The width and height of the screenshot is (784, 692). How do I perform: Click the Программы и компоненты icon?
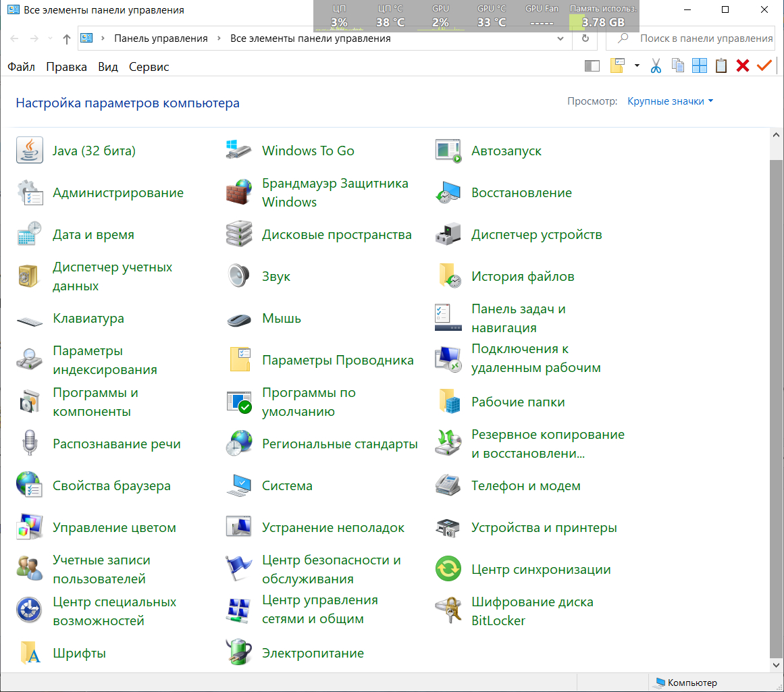pyautogui.click(x=30, y=402)
